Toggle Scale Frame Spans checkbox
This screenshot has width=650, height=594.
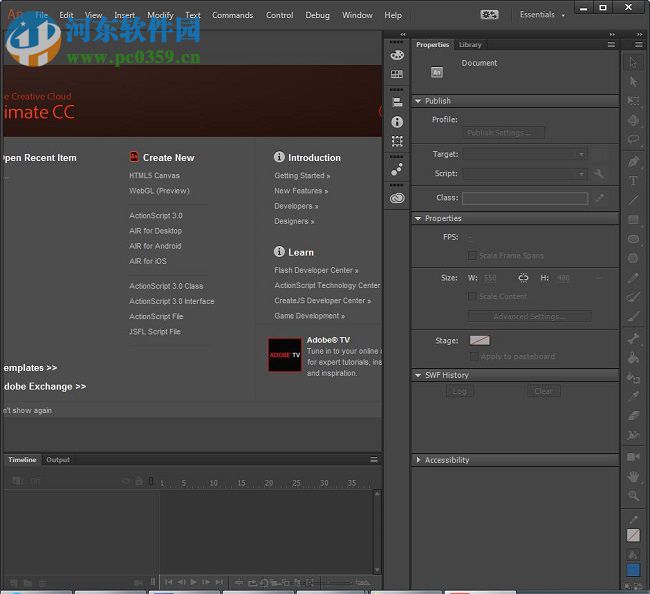(x=472, y=255)
